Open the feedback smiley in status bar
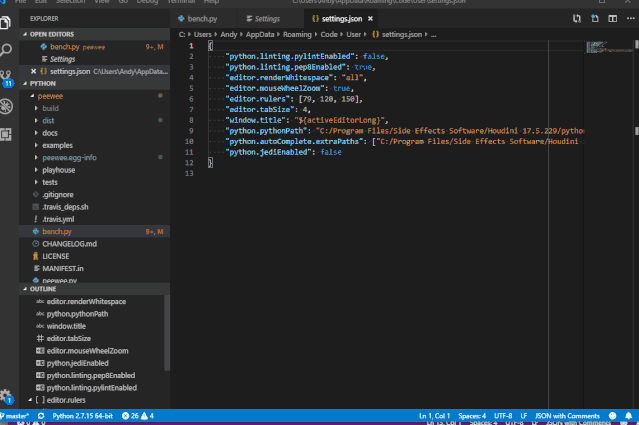 tap(612, 416)
